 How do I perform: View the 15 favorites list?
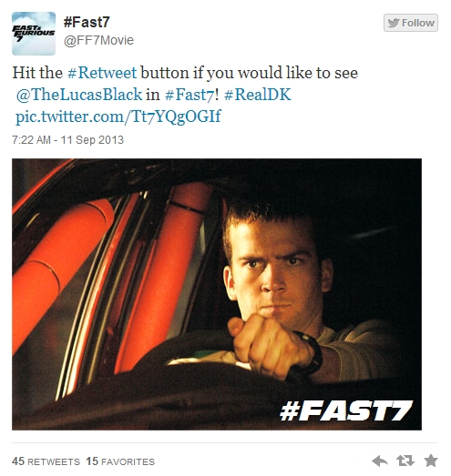(120, 461)
